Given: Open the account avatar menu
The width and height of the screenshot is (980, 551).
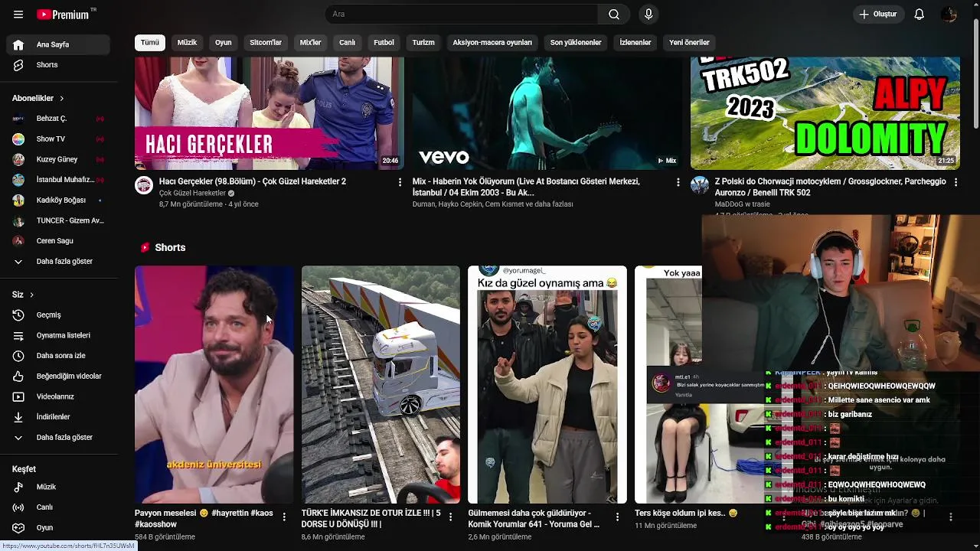Looking at the screenshot, I should coord(949,14).
